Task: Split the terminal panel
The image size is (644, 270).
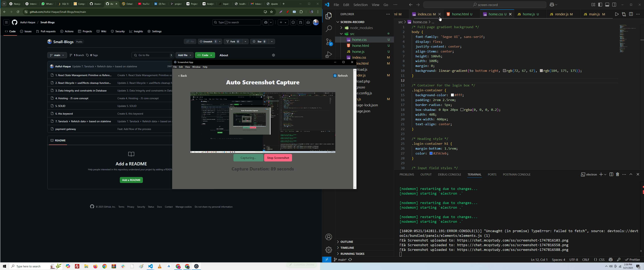Action: pos(611,174)
